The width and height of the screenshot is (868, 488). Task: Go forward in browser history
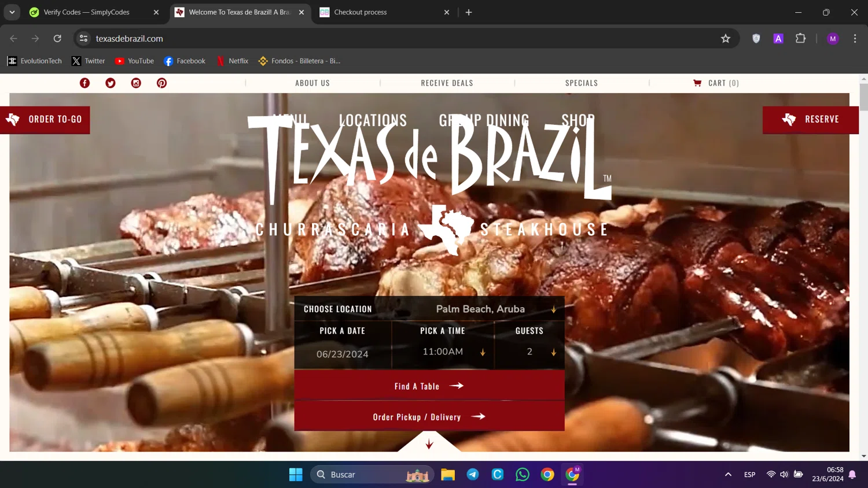35,39
